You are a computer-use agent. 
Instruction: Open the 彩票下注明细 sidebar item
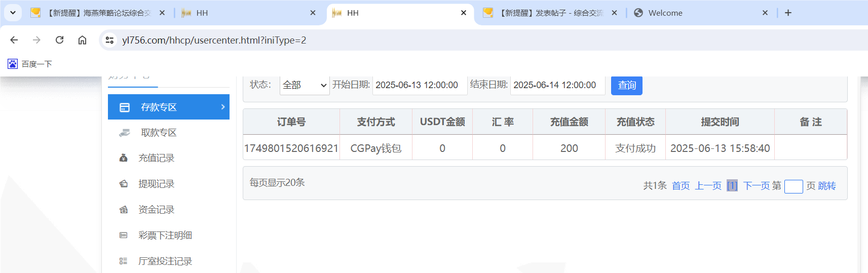[169, 236]
